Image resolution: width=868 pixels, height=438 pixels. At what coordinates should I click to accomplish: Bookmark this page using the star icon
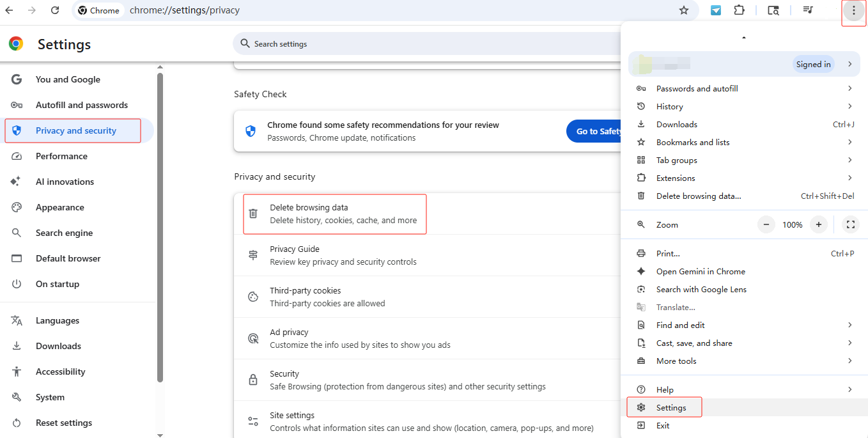pyautogui.click(x=684, y=10)
